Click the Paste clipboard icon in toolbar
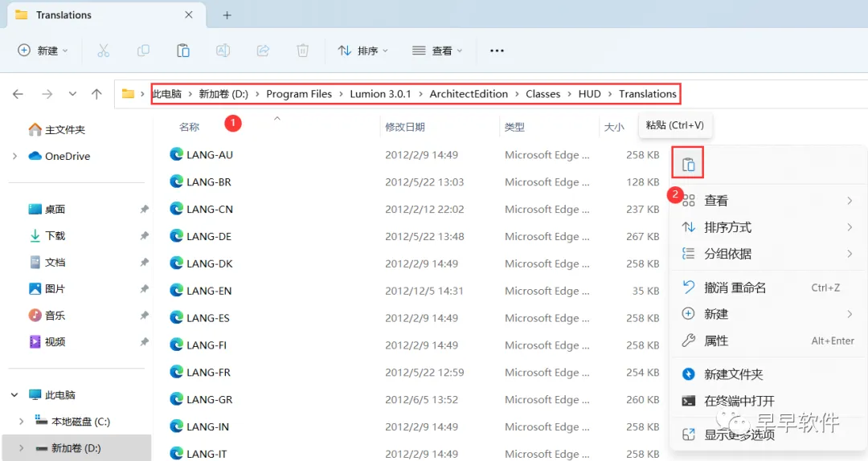The height and width of the screenshot is (461, 868). pos(183,51)
